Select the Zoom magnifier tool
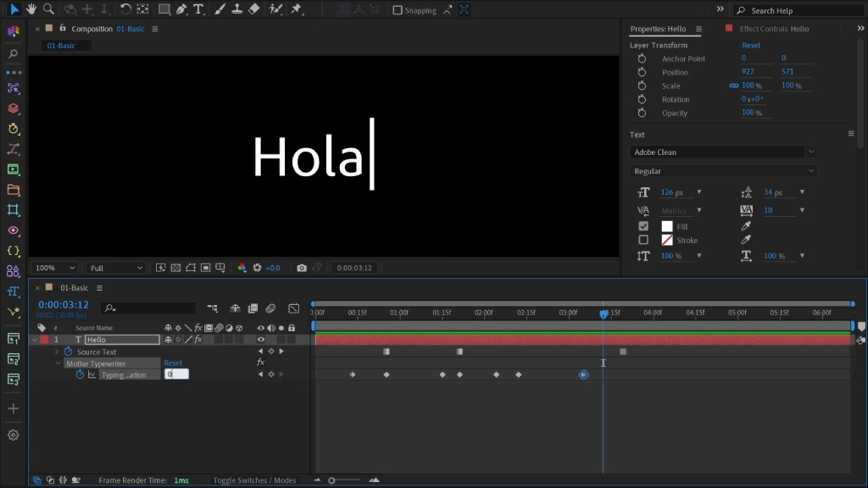868x488 pixels. coord(48,9)
